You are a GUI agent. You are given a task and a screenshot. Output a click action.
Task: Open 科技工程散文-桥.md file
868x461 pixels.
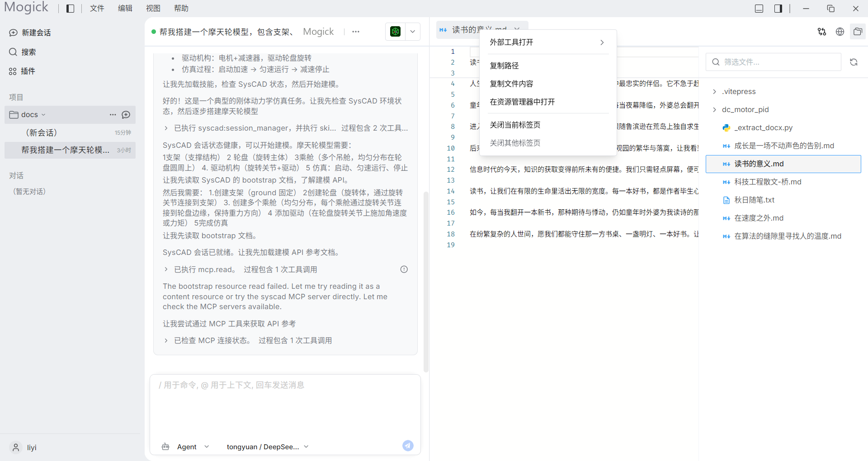click(783, 182)
